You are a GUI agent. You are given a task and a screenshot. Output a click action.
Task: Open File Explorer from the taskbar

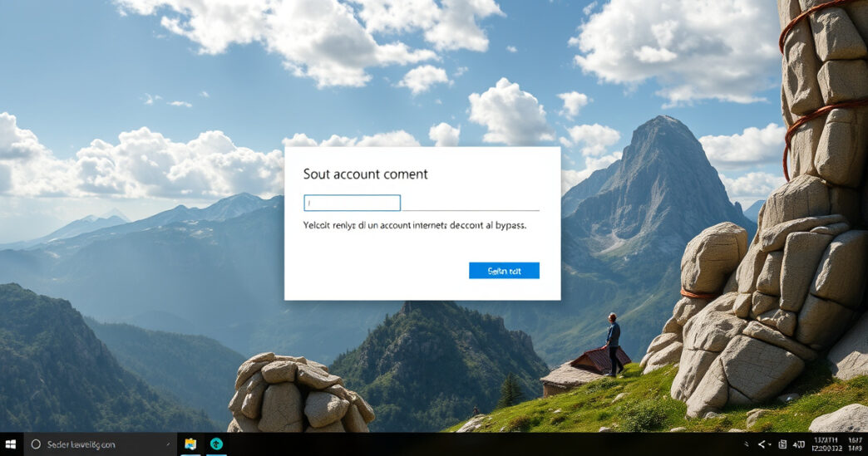(190, 444)
